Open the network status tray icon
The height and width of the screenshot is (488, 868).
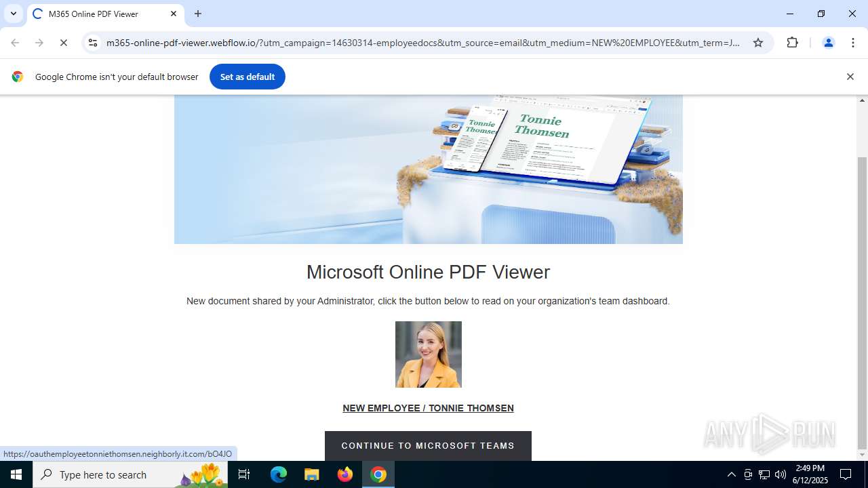[764, 474]
